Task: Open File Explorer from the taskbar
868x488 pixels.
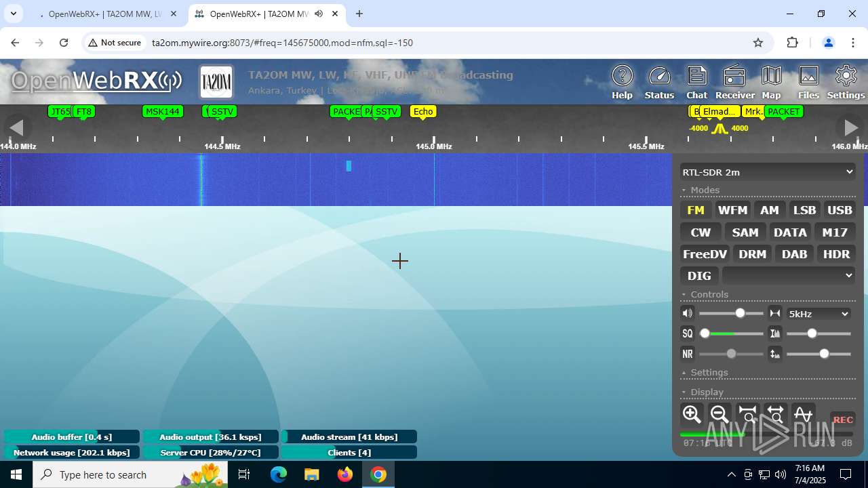Action: tap(311, 474)
